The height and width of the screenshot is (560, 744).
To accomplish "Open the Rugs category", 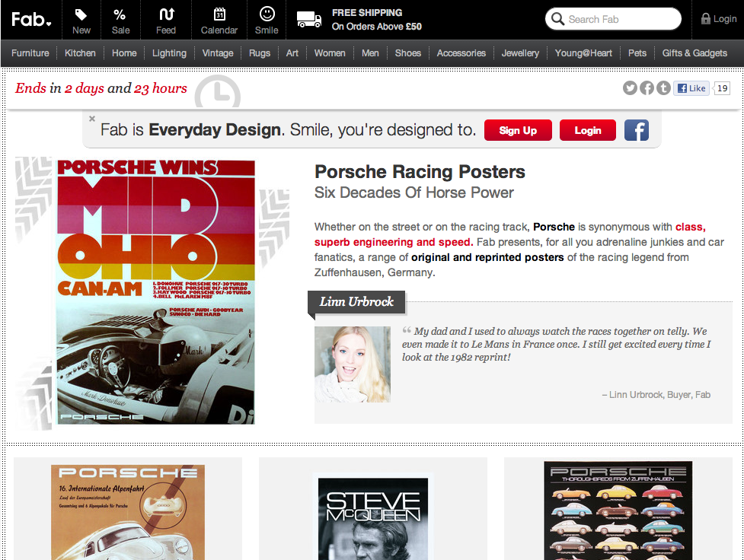I will (x=260, y=53).
